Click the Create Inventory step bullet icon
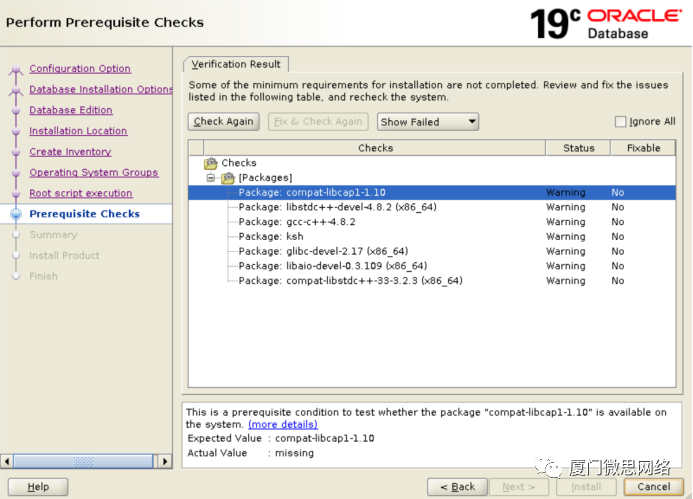Image resolution: width=693 pixels, height=499 pixels. pos(16,152)
